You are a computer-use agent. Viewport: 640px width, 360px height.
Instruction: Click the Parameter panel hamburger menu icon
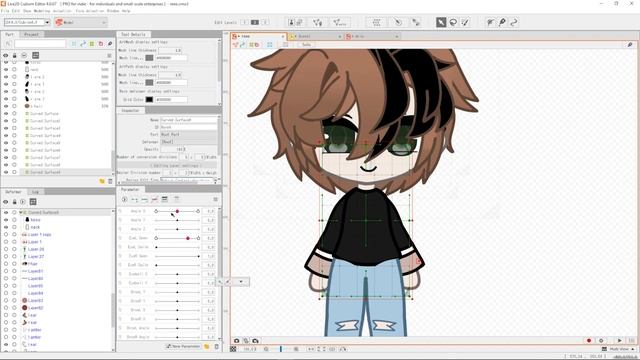215,199
